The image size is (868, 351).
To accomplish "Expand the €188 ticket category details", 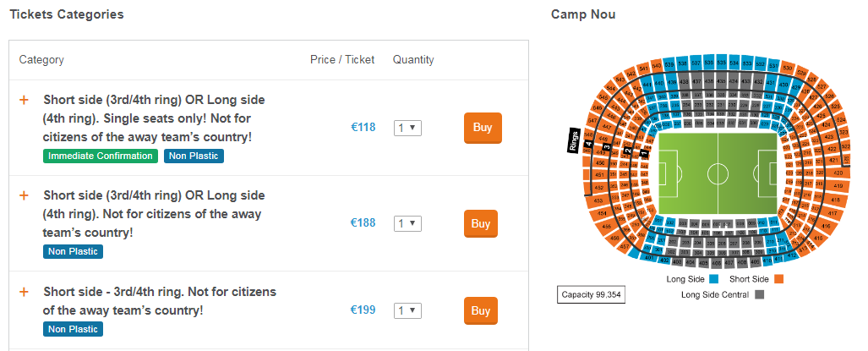I will point(25,195).
